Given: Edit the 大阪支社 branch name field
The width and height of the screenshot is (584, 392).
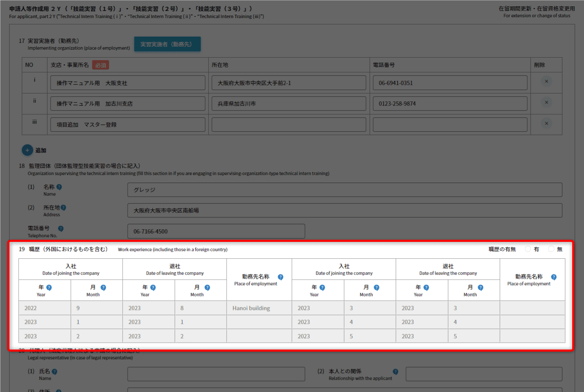Looking at the screenshot, I should pos(128,83).
